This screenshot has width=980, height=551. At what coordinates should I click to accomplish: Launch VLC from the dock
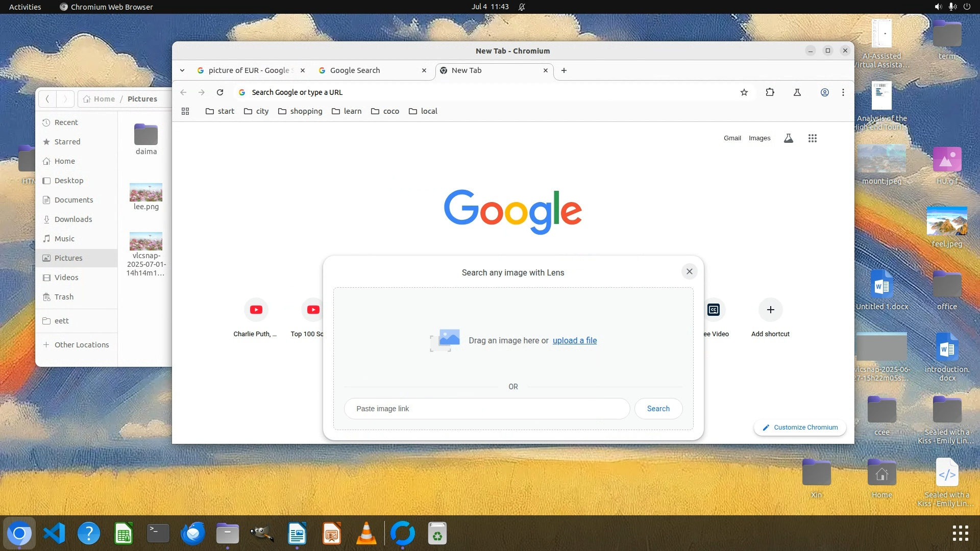pyautogui.click(x=366, y=534)
